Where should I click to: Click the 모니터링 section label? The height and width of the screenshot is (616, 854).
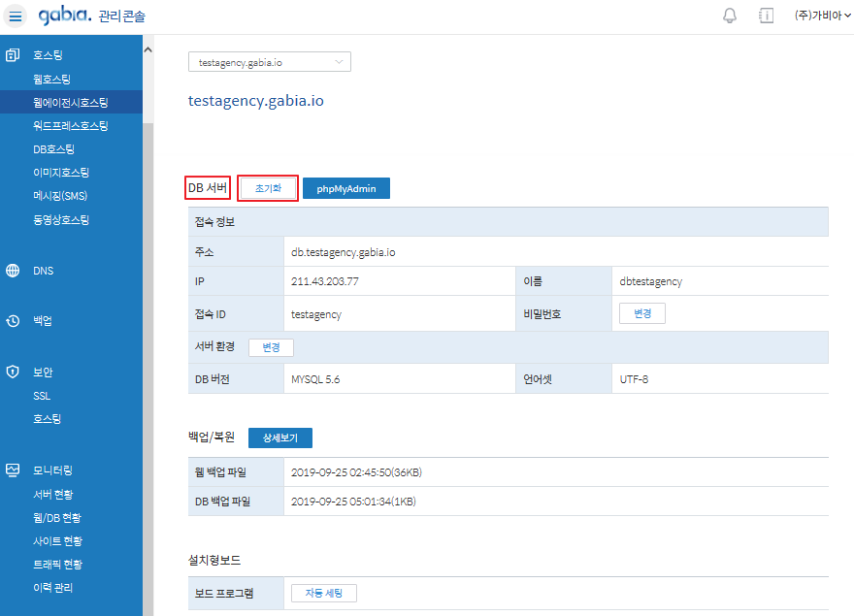point(52,470)
